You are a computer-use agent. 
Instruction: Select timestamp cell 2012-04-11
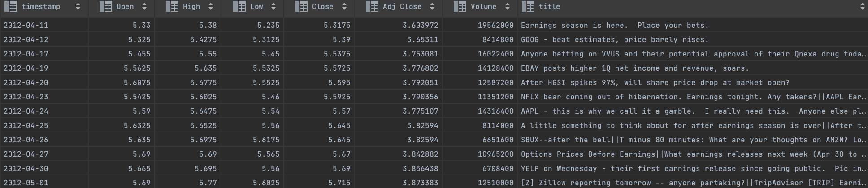[26, 26]
